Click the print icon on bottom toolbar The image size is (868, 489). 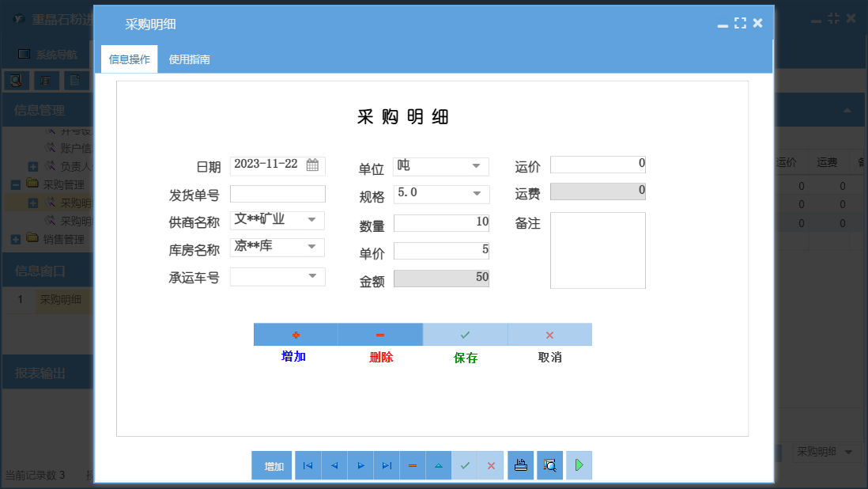coord(520,465)
